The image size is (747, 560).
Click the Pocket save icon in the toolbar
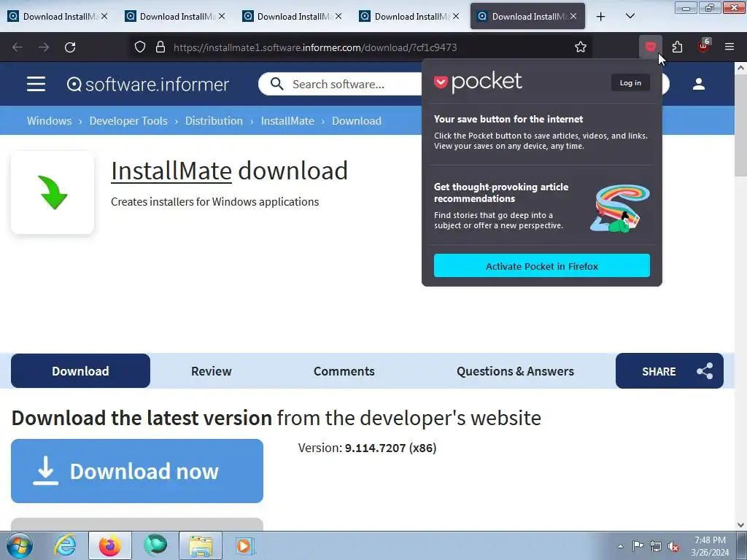650,47
